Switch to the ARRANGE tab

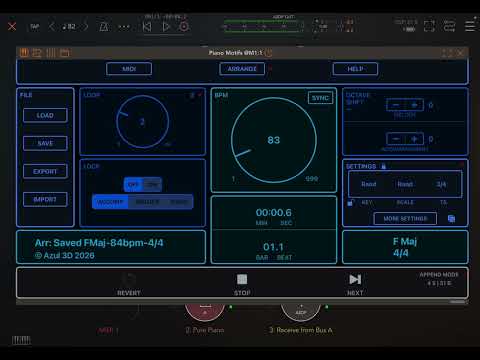242,69
